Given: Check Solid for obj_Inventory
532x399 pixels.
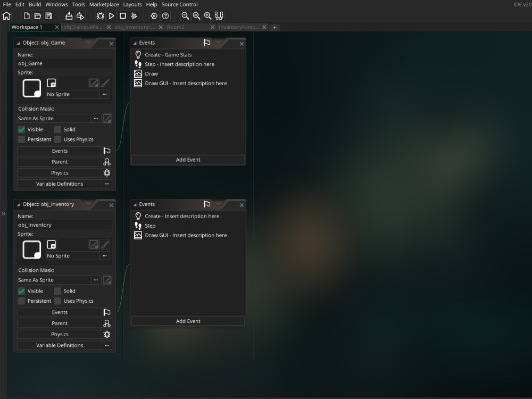Looking at the screenshot, I should tap(57, 291).
